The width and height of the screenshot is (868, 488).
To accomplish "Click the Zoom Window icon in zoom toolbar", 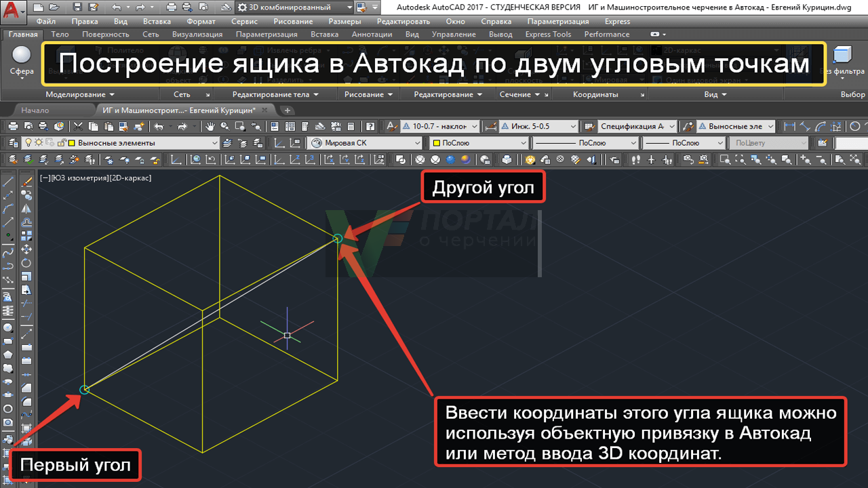I will click(726, 160).
